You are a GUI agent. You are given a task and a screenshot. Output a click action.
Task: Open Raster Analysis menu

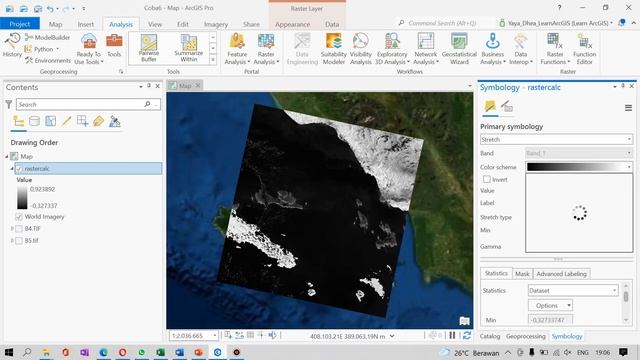(x=266, y=49)
